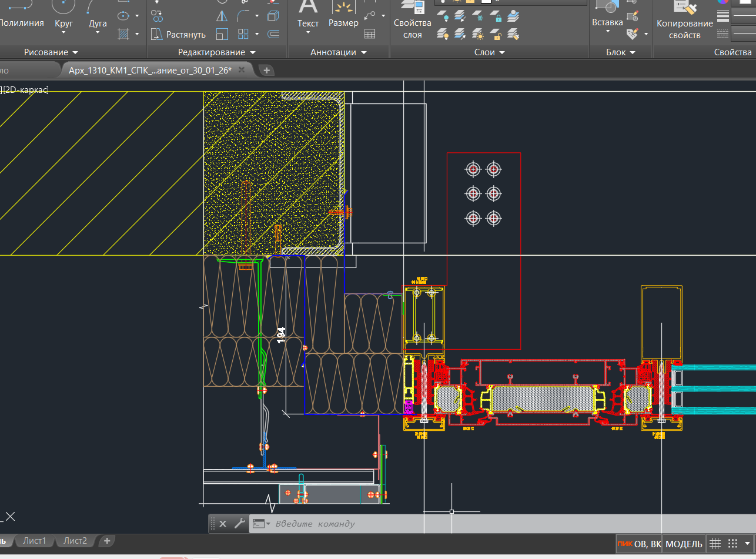The width and height of the screenshot is (756, 559).
Task: Switch to the Лист1 layout tab
Action: [35, 541]
